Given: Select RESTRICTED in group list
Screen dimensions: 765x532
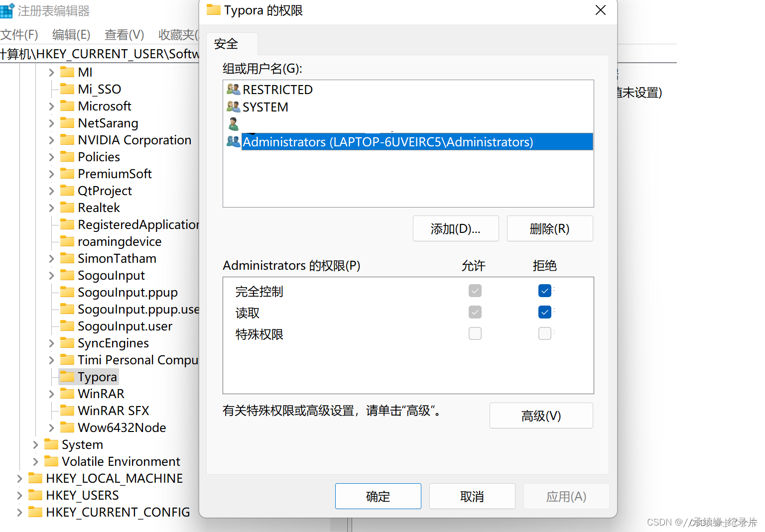Looking at the screenshot, I should click(277, 90).
